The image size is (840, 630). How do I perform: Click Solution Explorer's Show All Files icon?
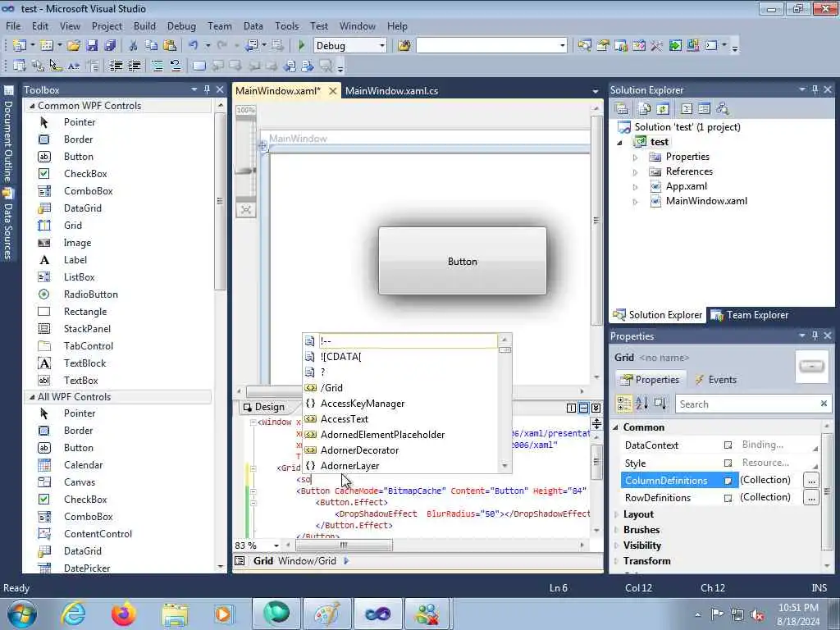(645, 109)
